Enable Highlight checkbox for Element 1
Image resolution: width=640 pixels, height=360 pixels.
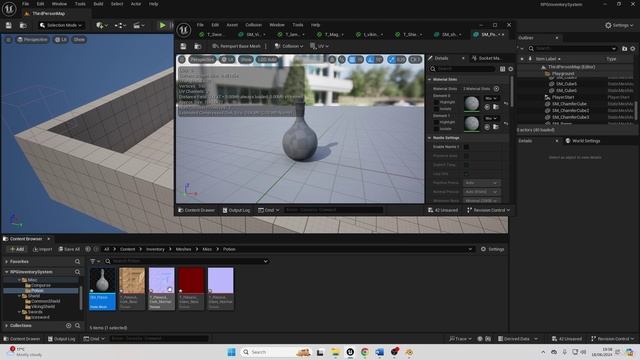click(x=436, y=122)
